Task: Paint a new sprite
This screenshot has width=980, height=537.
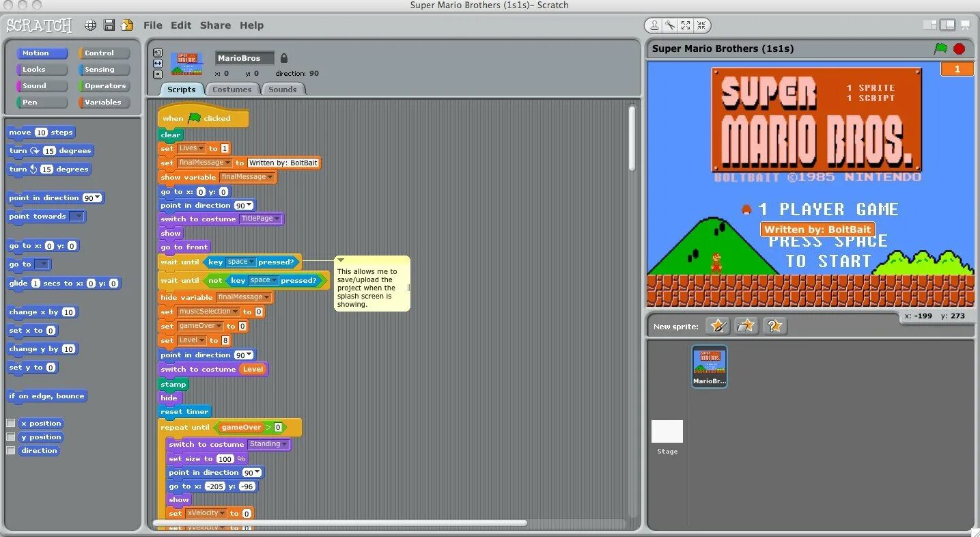Action: [718, 326]
